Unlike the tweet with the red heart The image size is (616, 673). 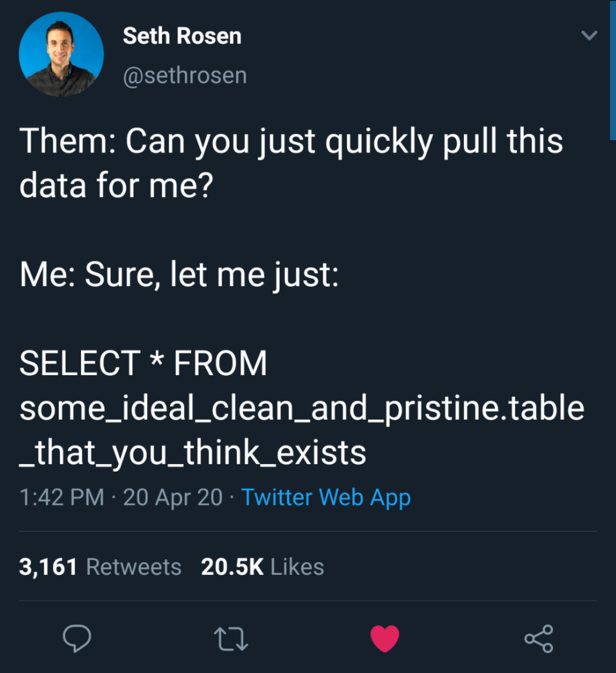385,638
